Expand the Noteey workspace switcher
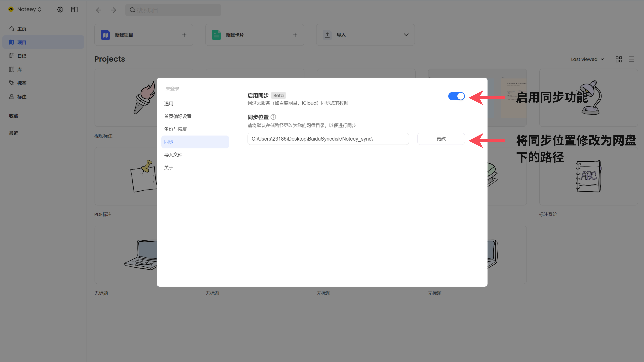This screenshot has height=362, width=644. pyautogui.click(x=39, y=9)
